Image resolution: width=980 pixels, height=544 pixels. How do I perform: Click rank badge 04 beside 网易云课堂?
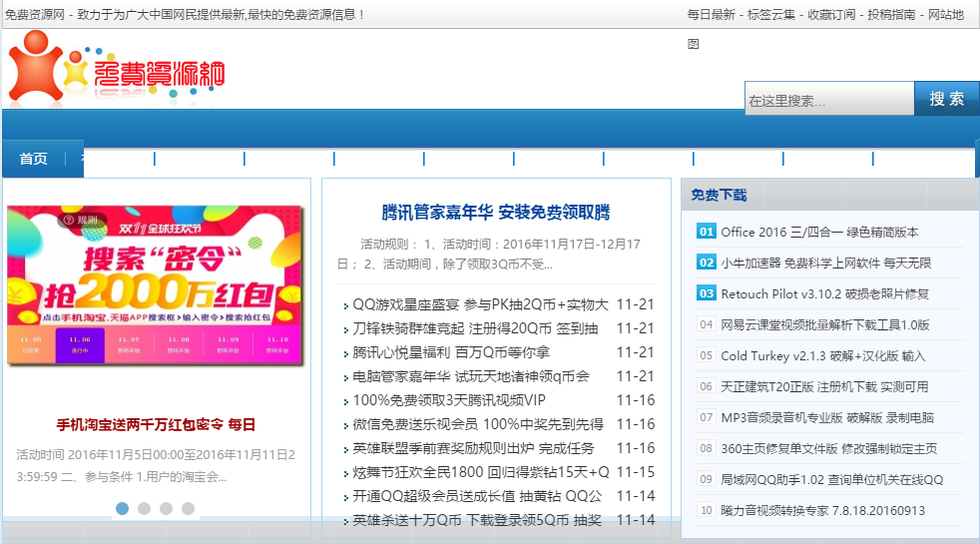click(707, 323)
